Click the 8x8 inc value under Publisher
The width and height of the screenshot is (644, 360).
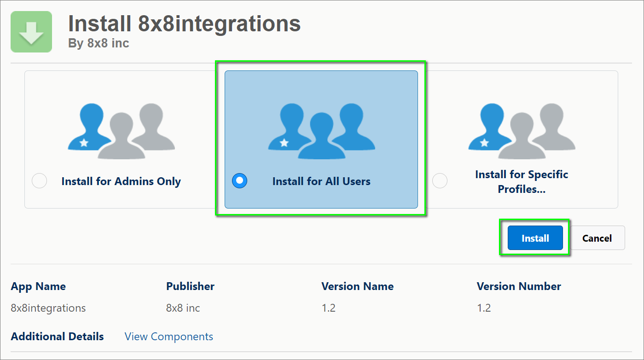(x=183, y=308)
